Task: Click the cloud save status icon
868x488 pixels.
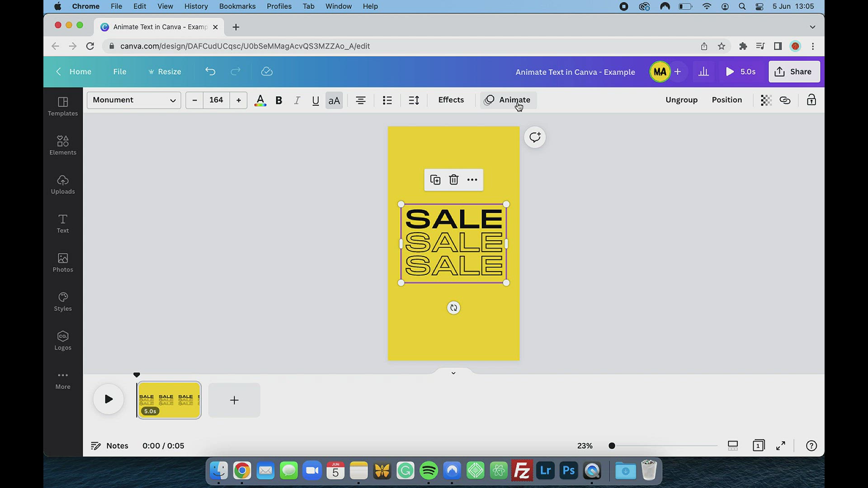Action: point(267,71)
